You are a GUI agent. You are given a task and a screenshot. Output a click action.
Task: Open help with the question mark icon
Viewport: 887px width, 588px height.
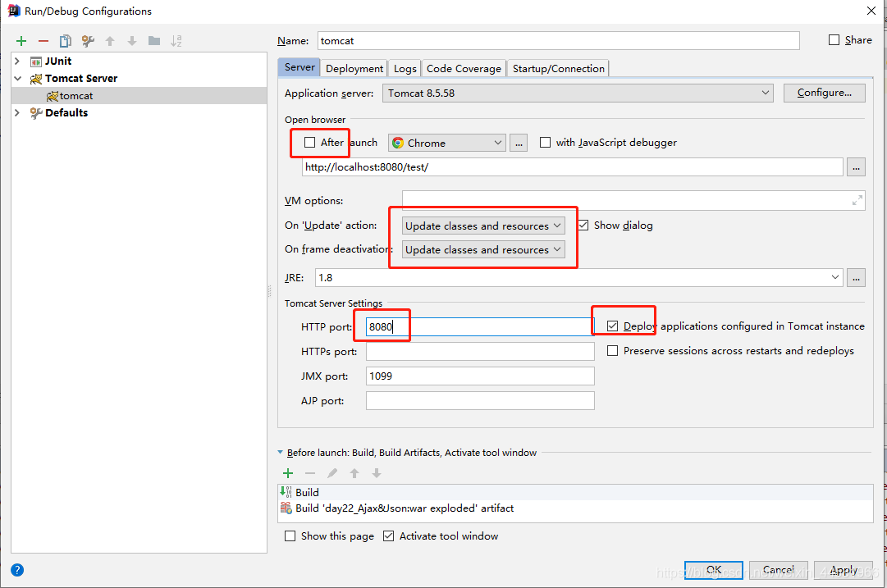coord(17,570)
